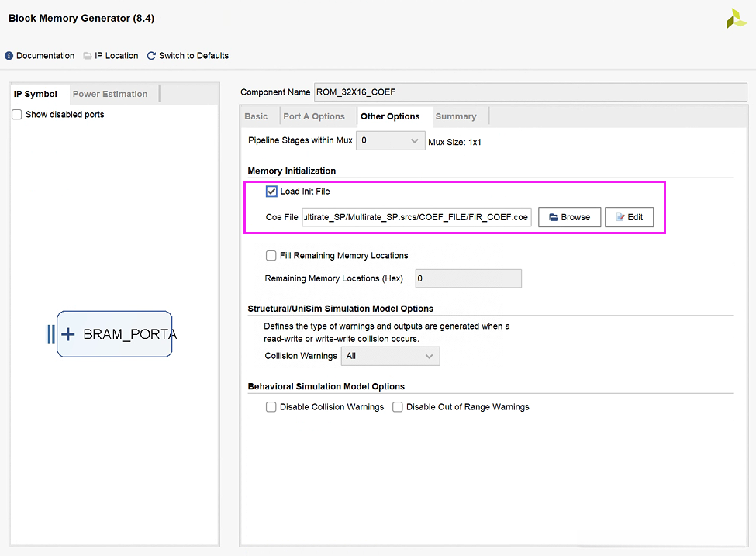Select the Summary tab
The width and height of the screenshot is (756, 556).
coord(456,116)
